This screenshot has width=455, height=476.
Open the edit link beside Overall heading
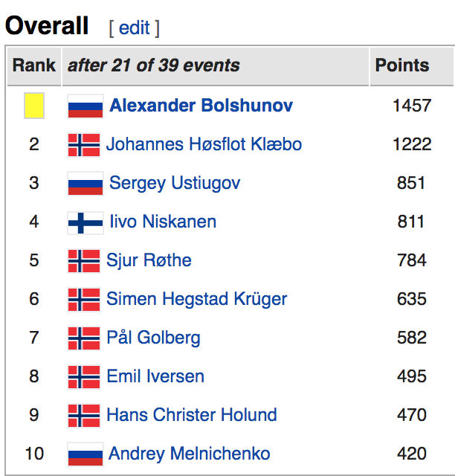tap(134, 28)
